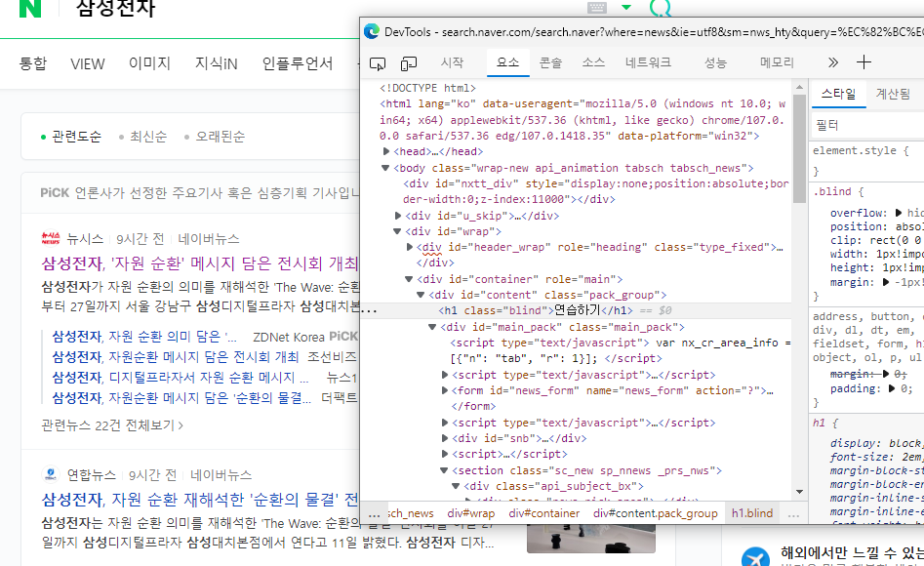Click the 뉴시스 press logo icon
Screen dimensions: 924x566
click(51, 238)
